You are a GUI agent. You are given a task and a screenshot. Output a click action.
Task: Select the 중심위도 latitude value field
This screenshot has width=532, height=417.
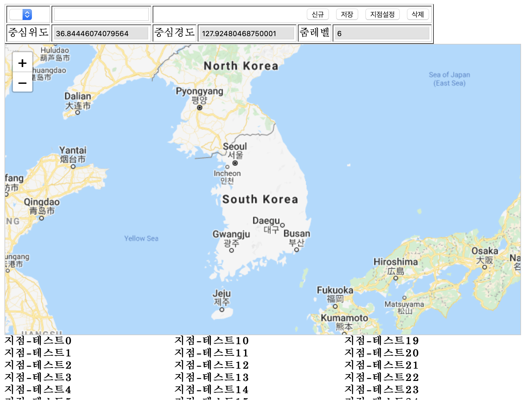(101, 33)
